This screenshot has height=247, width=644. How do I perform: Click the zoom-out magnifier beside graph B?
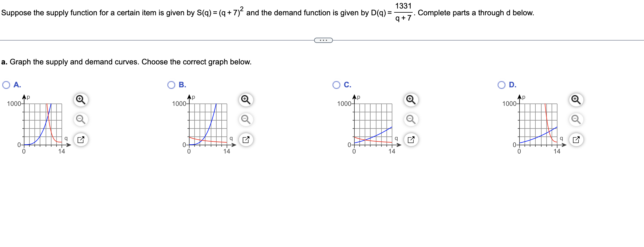pos(245,119)
